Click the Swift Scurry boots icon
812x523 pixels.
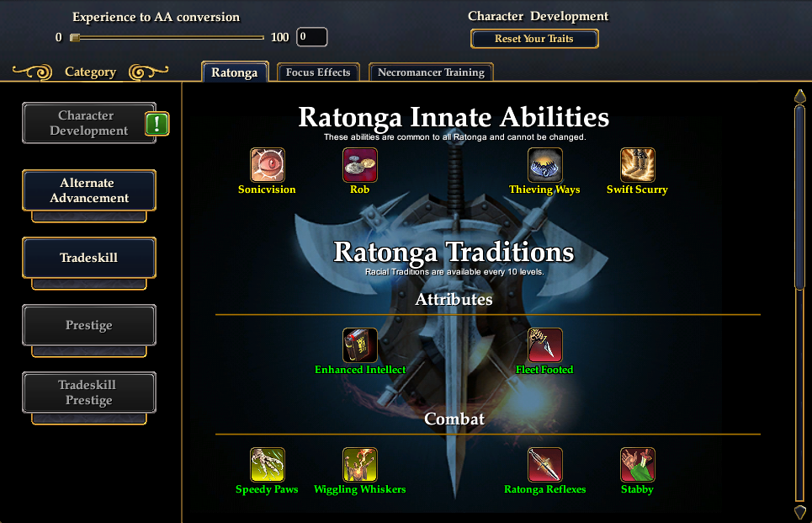coord(638,165)
